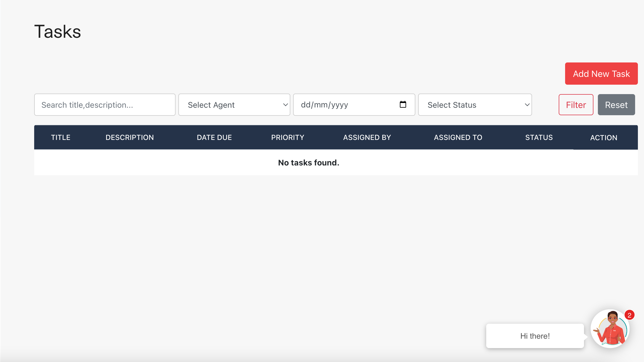This screenshot has width=644, height=362.
Task: Reset all filters with Reset button
Action: (x=616, y=105)
